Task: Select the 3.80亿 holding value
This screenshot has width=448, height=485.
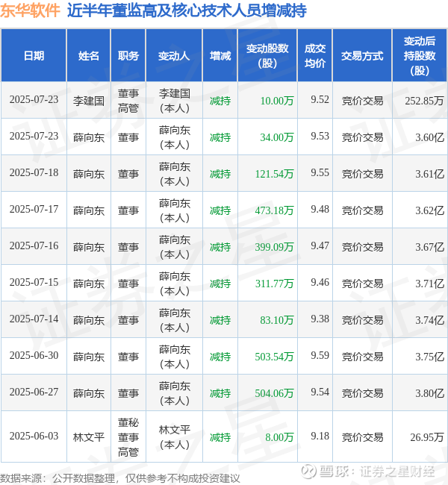Action: pyautogui.click(x=429, y=392)
